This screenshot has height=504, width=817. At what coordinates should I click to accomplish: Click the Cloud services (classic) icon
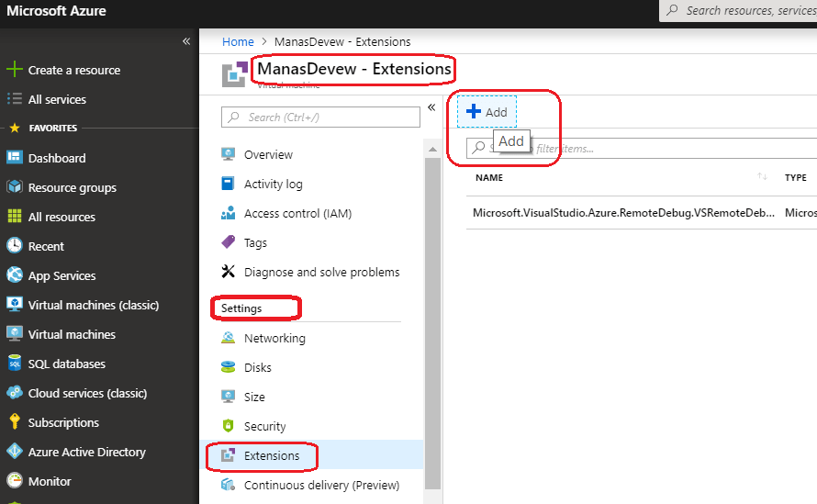pyautogui.click(x=15, y=393)
